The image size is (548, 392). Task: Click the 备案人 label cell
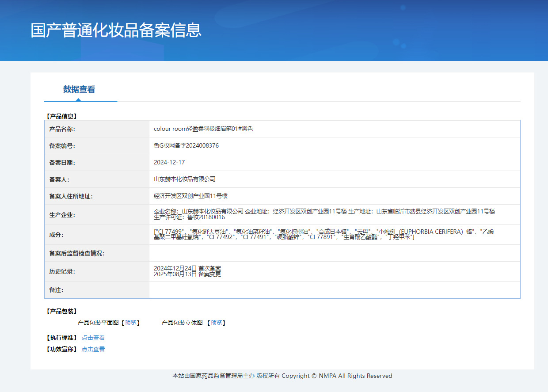[x=97, y=179]
